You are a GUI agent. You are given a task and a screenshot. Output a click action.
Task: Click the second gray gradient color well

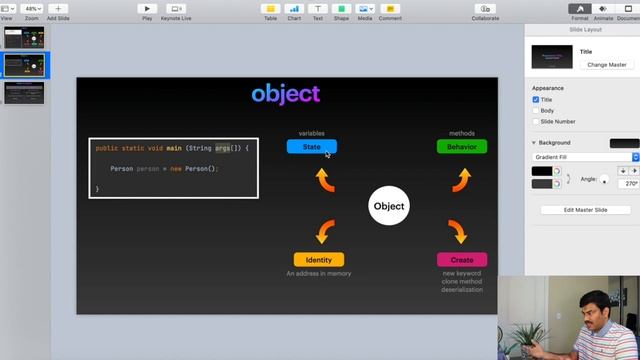tap(542, 184)
